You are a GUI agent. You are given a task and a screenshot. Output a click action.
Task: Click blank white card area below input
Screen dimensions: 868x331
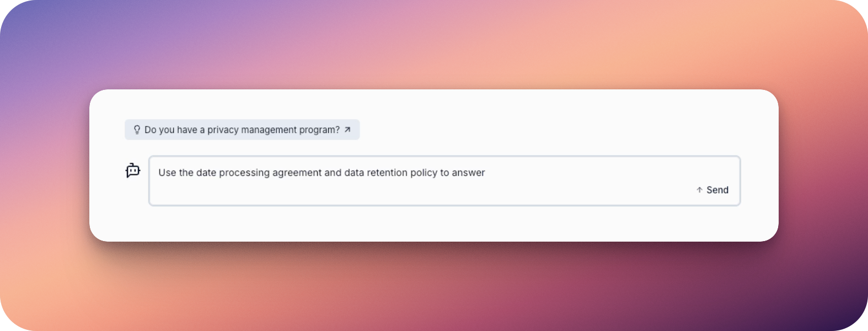(433, 223)
